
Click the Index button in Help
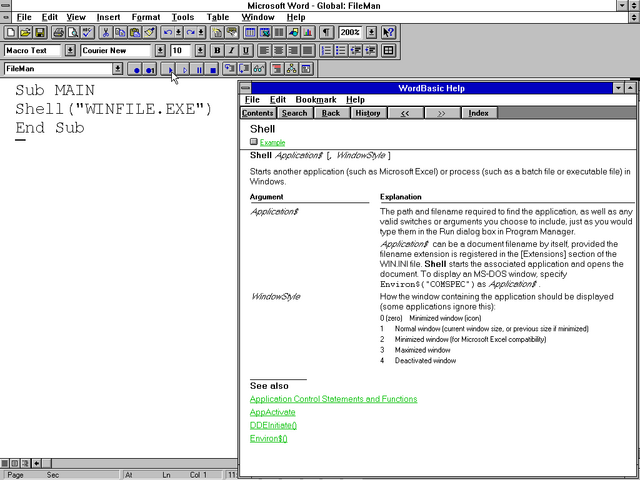(479, 113)
